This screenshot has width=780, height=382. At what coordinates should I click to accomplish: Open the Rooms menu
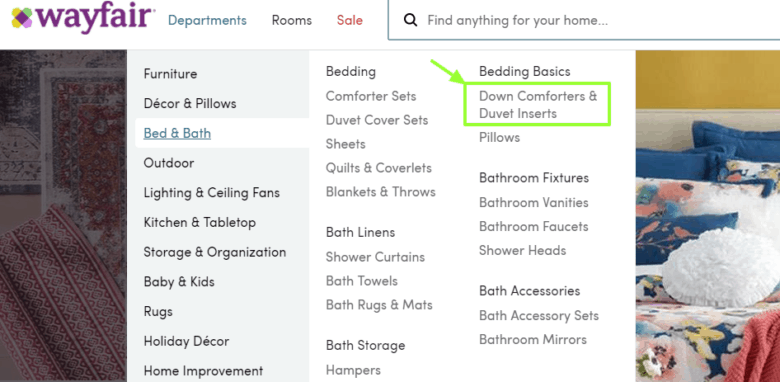(x=292, y=20)
